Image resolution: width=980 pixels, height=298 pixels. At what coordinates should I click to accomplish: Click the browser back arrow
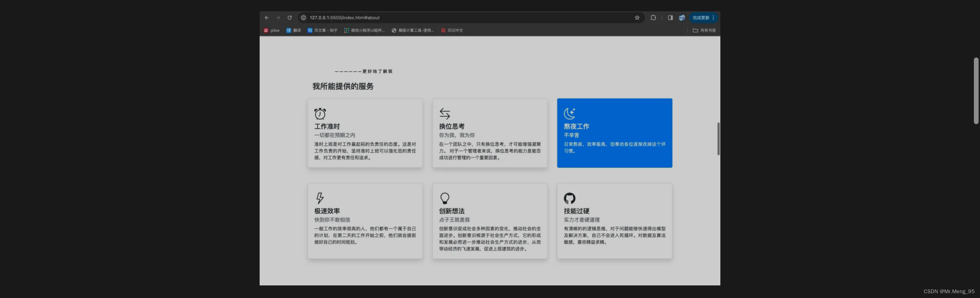tap(267, 18)
